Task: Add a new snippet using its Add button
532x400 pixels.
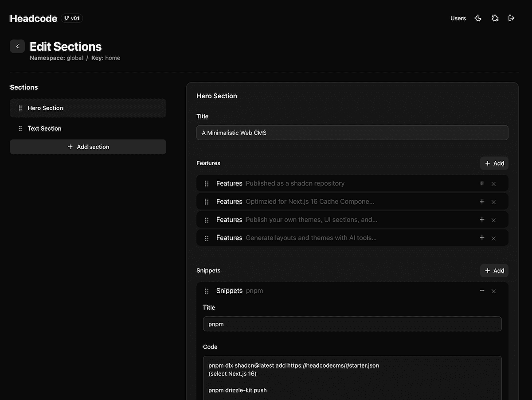Action: point(494,270)
